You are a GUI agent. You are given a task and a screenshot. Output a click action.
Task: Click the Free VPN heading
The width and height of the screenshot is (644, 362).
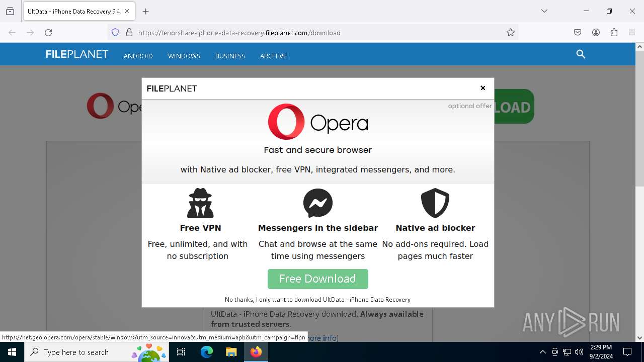[x=200, y=228]
